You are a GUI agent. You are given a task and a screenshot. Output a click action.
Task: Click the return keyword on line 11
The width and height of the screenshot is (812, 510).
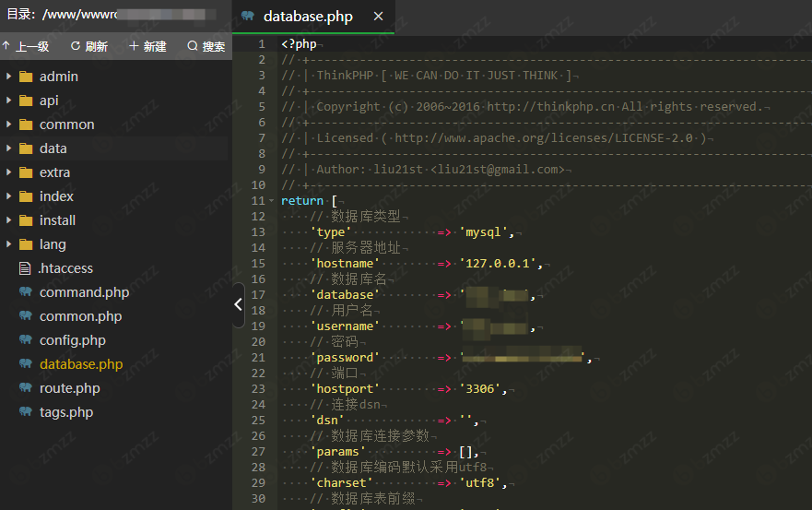click(x=302, y=200)
